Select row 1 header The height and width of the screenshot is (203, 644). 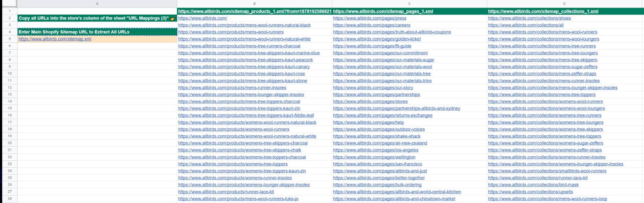[10, 11]
